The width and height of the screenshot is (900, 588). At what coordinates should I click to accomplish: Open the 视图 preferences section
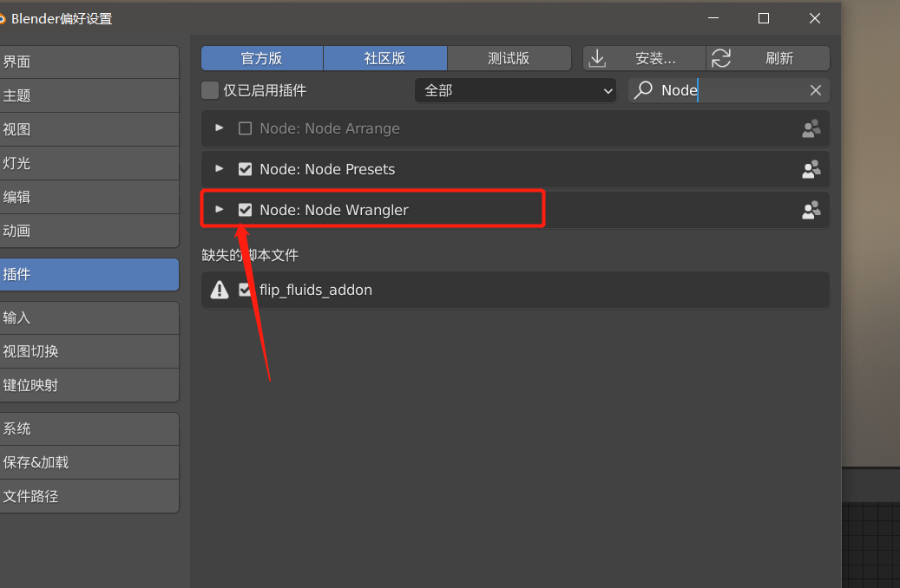[x=89, y=129]
